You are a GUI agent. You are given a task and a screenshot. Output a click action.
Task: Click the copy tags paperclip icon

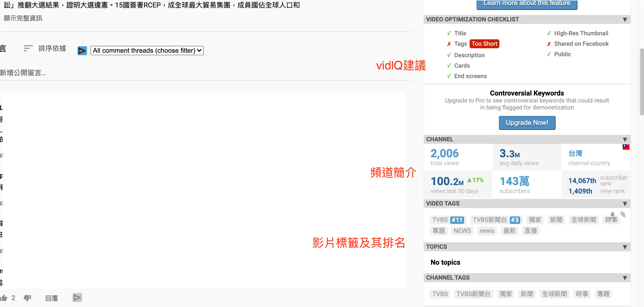[x=623, y=214]
